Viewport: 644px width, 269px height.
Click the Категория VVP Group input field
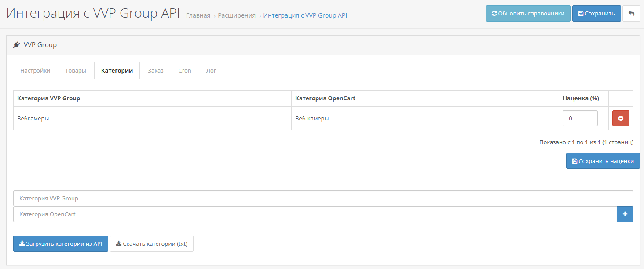323,198
